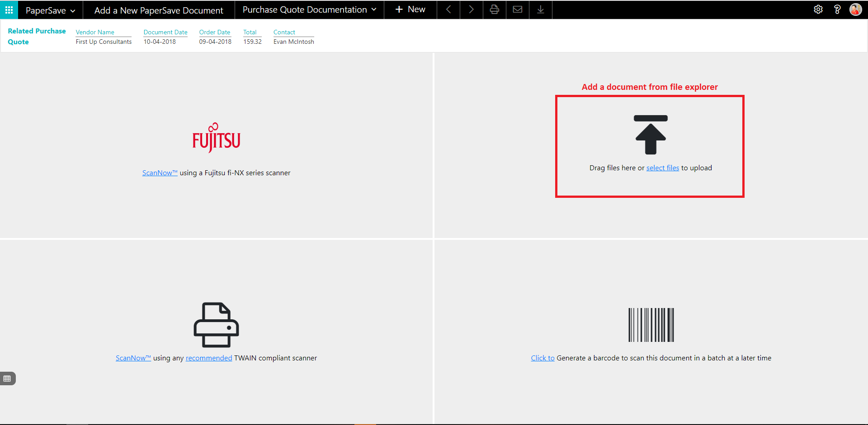Expand the PaperSave dropdown menu
The width and height of the screenshot is (868, 425).
(x=50, y=10)
